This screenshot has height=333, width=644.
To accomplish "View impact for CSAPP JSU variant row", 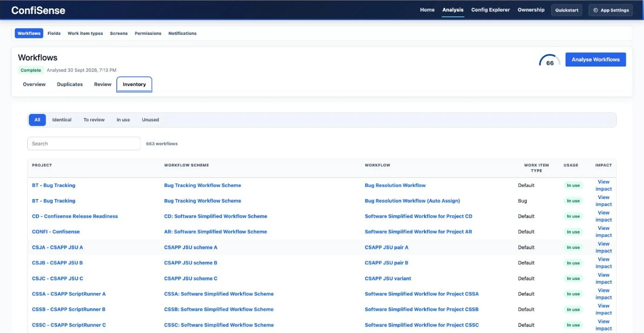I will 604,279.
